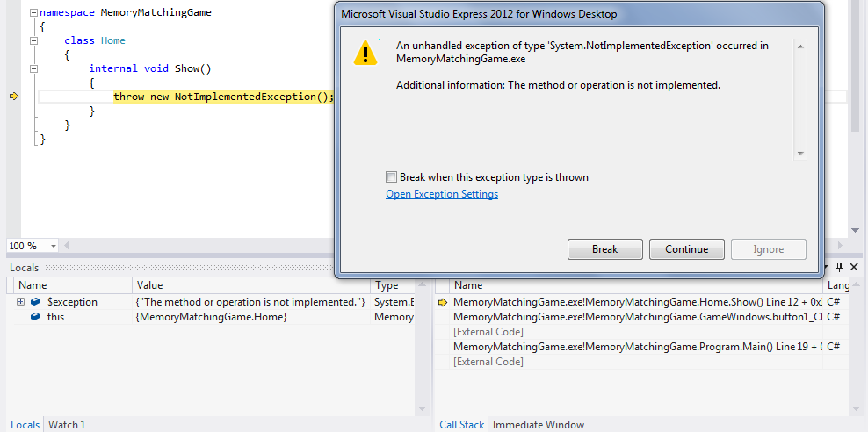Collapse the Home class outline

click(x=33, y=40)
